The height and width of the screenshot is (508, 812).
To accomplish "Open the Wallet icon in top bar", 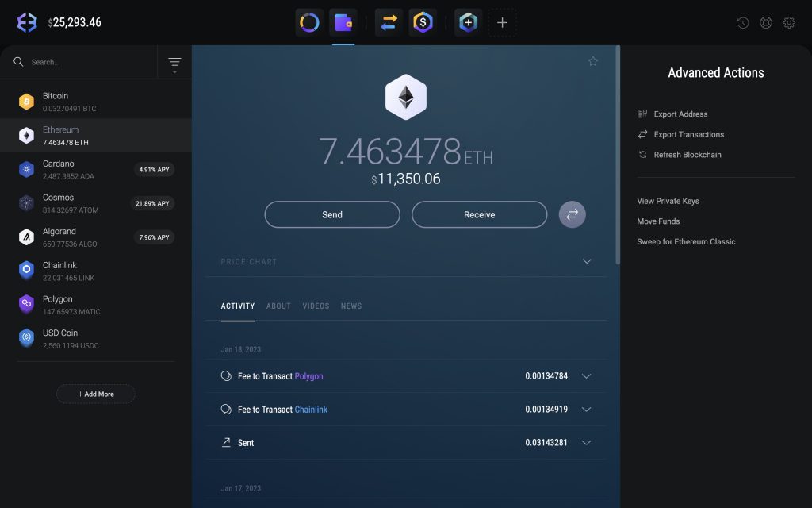I will click(343, 22).
